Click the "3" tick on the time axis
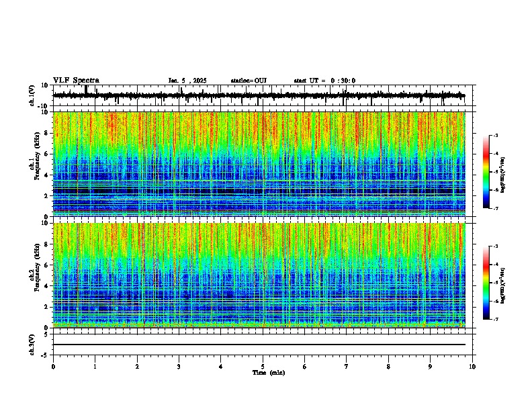Image resolution: width=532 pixels, height=411 pixels. [179, 367]
